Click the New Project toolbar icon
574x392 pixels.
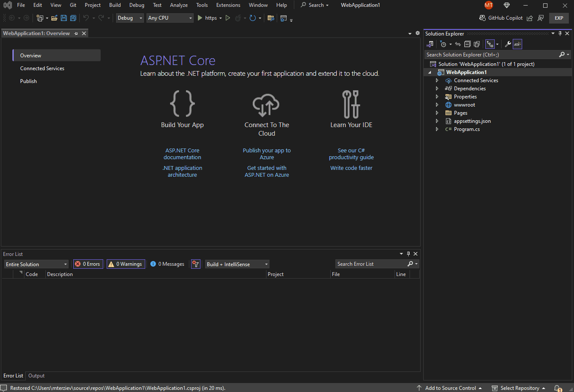pos(40,18)
